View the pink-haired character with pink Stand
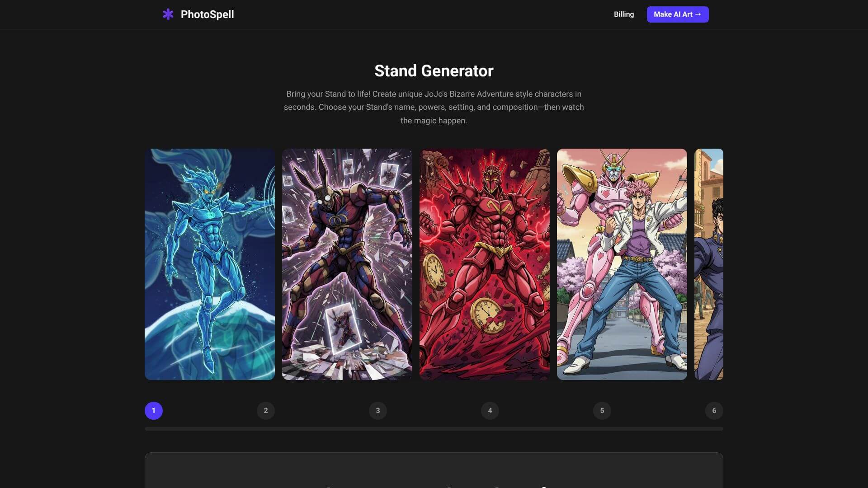This screenshot has height=488, width=868. click(x=622, y=264)
